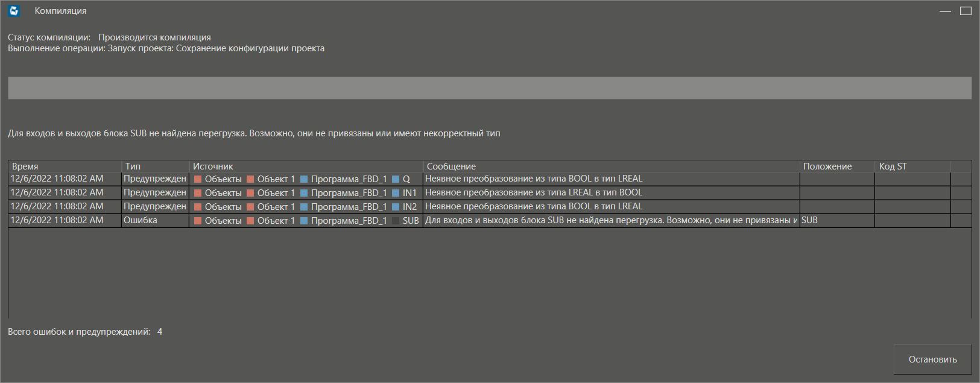Click the blue icon beside Q source
Screen dimensions: 980x383
click(x=396, y=179)
